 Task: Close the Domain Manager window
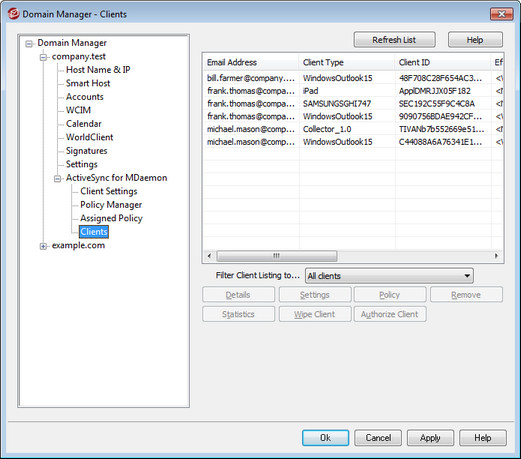501,14
